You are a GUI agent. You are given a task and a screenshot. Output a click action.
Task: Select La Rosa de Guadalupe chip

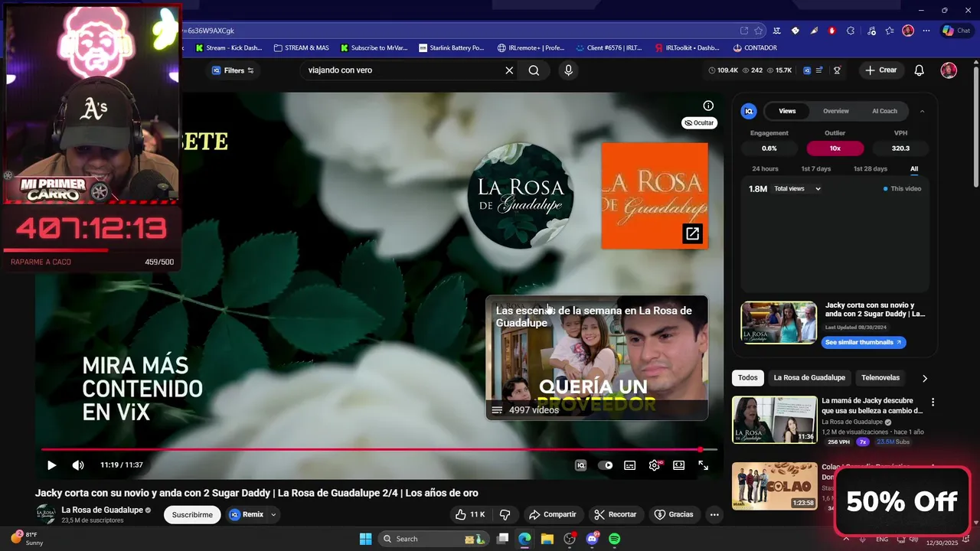point(809,378)
